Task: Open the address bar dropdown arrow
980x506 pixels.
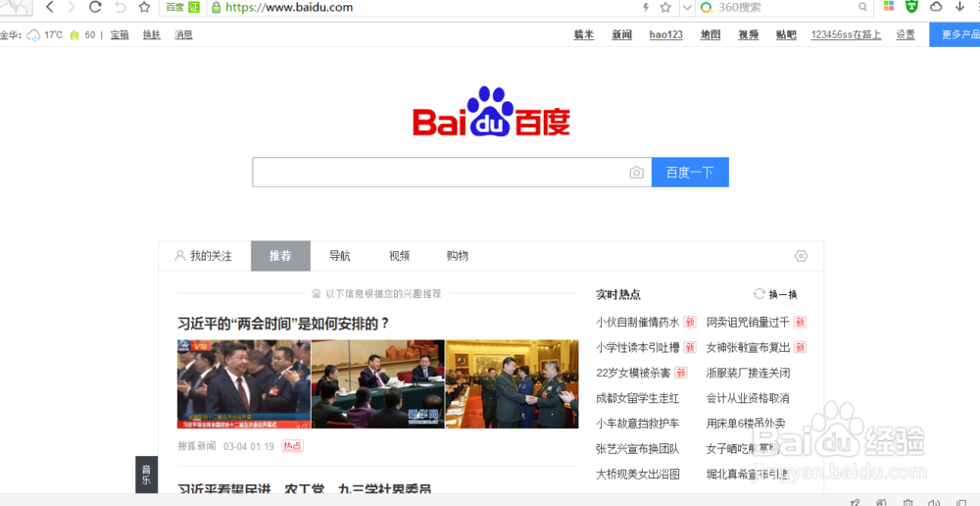Action: [x=688, y=8]
